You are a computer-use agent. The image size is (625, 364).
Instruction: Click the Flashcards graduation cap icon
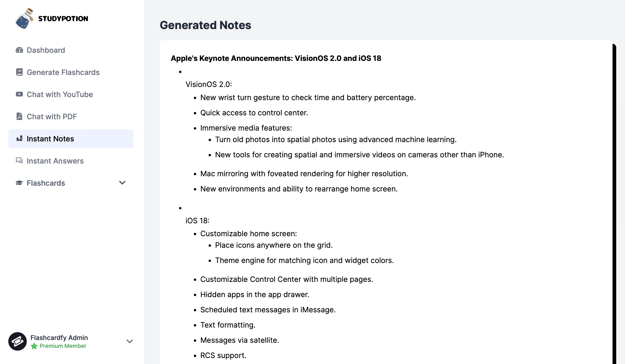19,183
